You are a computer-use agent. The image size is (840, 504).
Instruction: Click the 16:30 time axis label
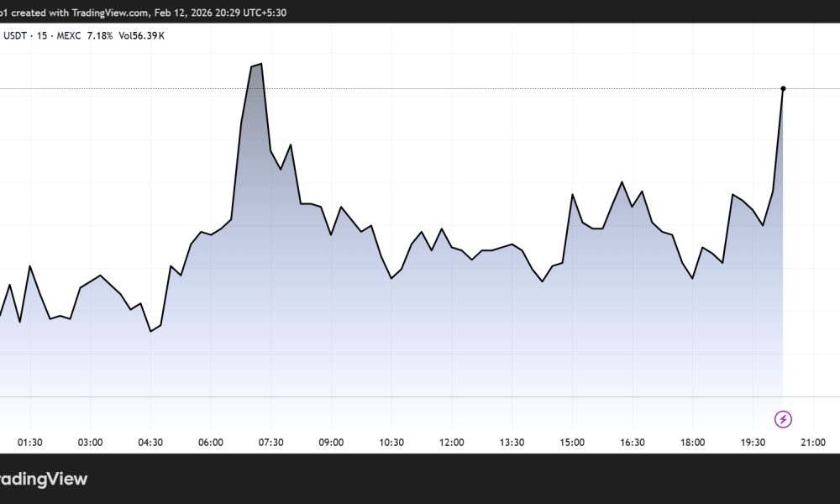pyautogui.click(x=633, y=442)
